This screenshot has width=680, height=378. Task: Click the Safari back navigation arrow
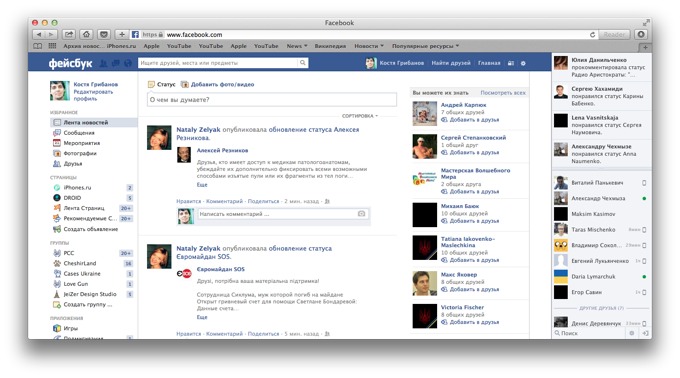click(x=39, y=34)
